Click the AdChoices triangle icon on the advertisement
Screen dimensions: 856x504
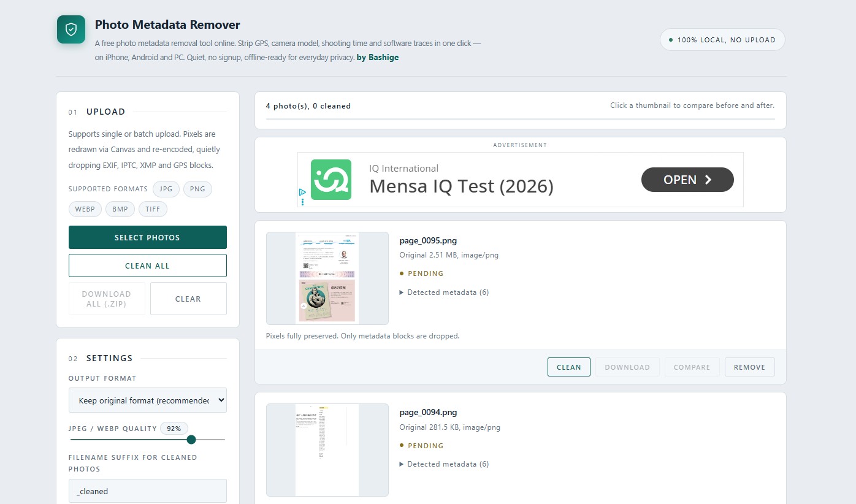(x=302, y=192)
